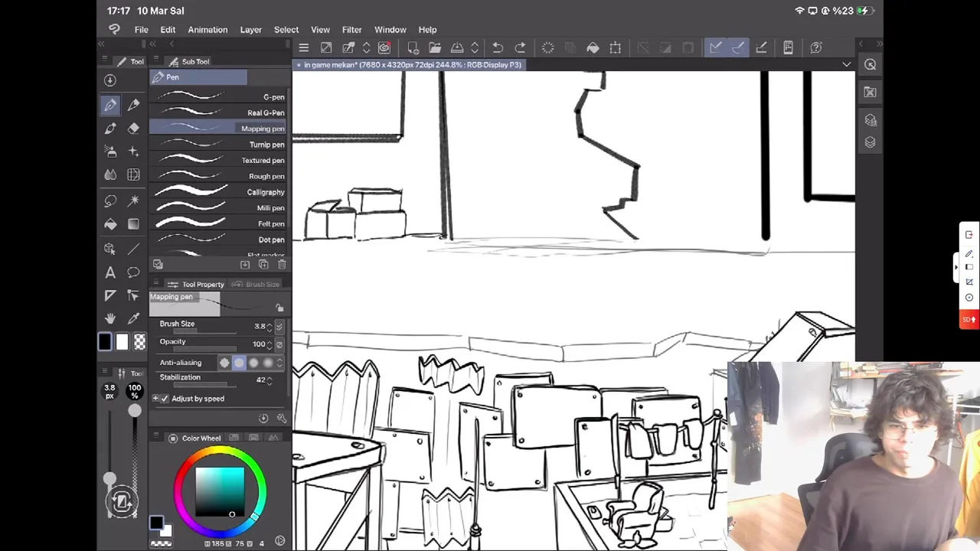Click the Save icon in command bar

[x=457, y=48]
